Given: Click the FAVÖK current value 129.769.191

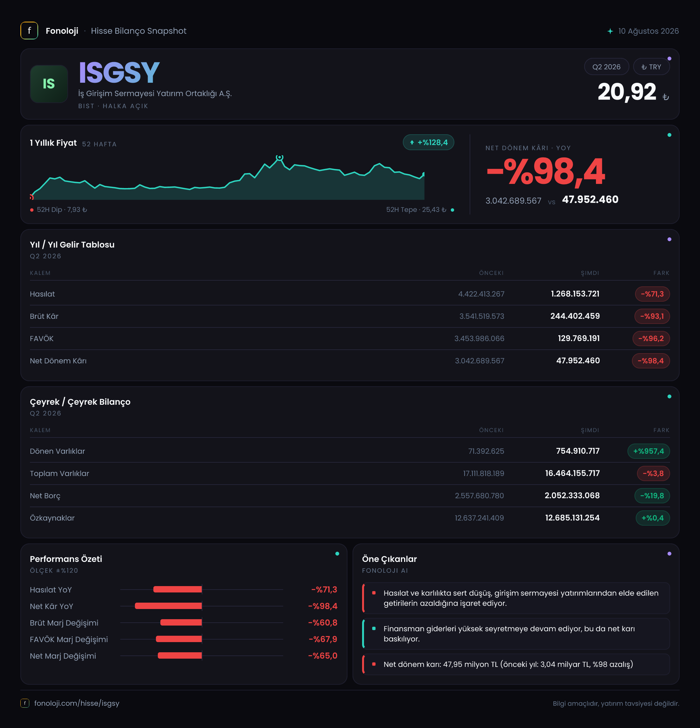Looking at the screenshot, I should (x=578, y=338).
